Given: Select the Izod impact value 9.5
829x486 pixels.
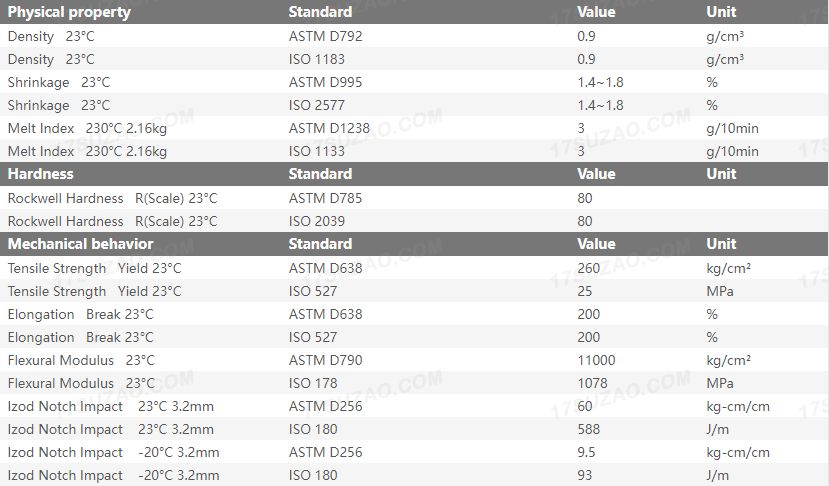Looking at the screenshot, I should point(586,452).
